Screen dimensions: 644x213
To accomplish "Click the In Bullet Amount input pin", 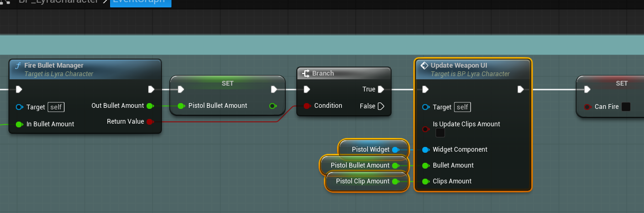I will coord(19,124).
